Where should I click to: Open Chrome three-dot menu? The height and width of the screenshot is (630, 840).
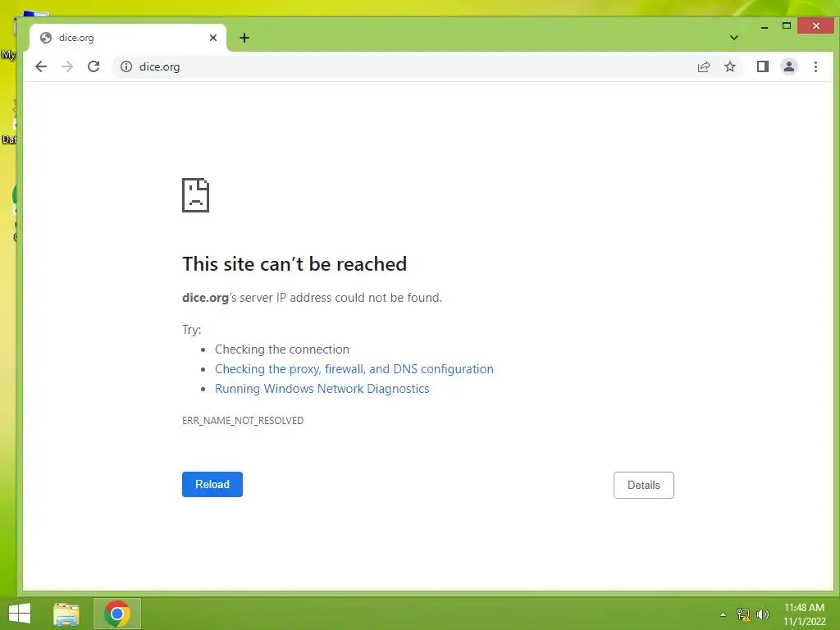pos(815,66)
